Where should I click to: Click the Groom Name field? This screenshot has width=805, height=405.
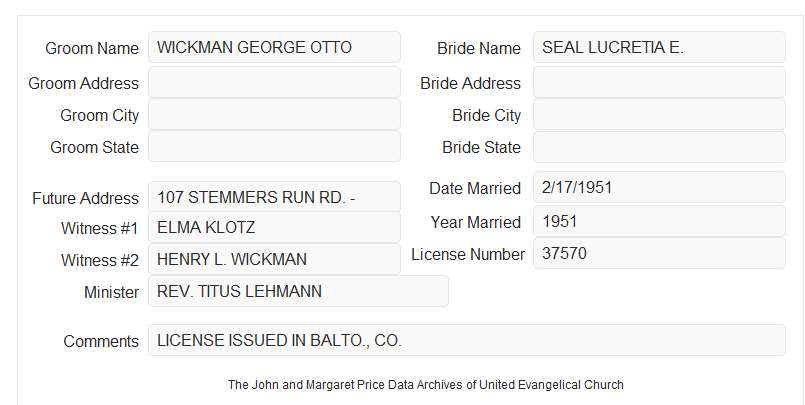click(274, 47)
